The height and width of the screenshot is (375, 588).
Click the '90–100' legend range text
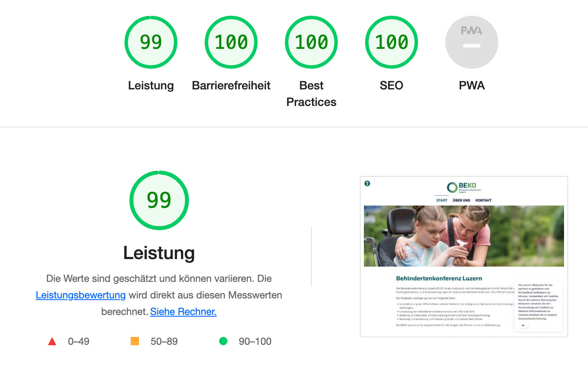click(x=255, y=341)
